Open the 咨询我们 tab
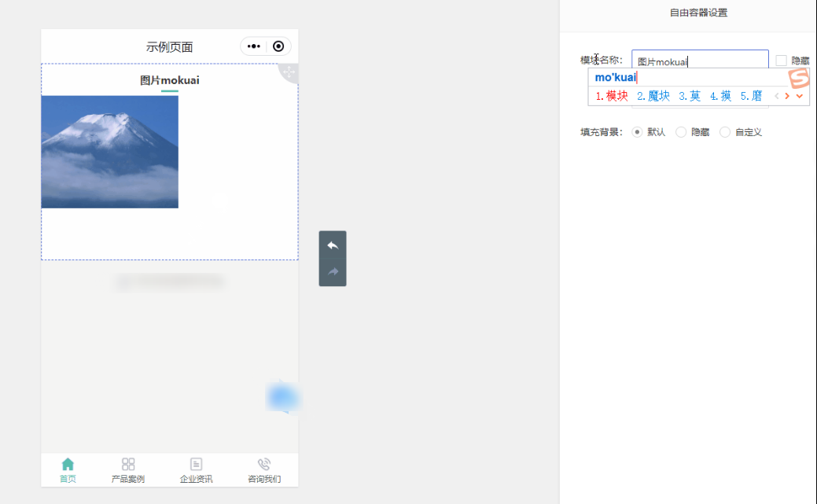The height and width of the screenshot is (504, 817). [264, 471]
